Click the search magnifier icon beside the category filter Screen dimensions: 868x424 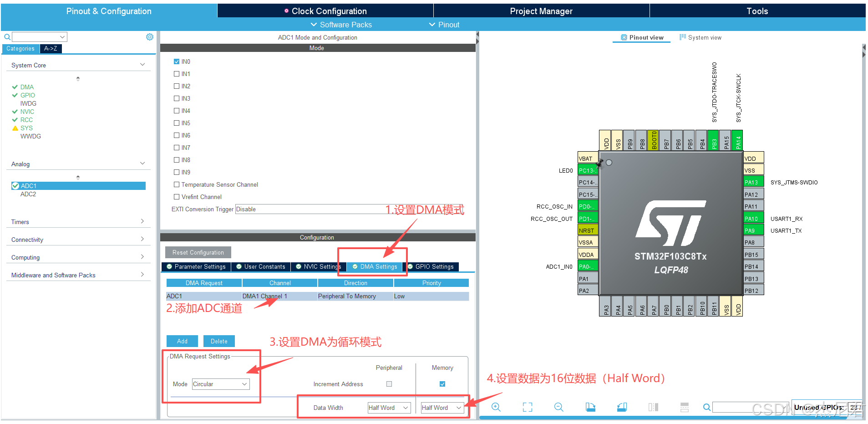coord(7,37)
